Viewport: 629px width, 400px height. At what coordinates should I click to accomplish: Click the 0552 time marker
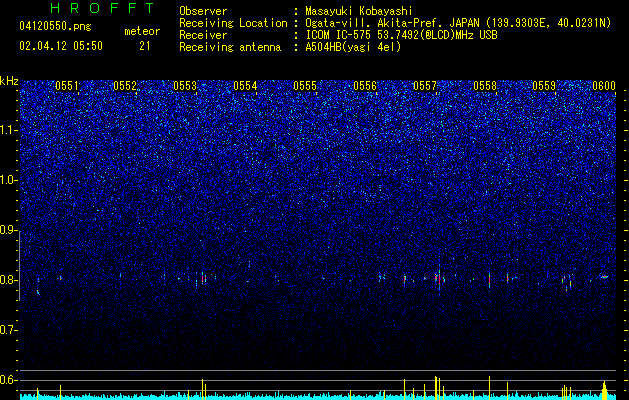125,86
